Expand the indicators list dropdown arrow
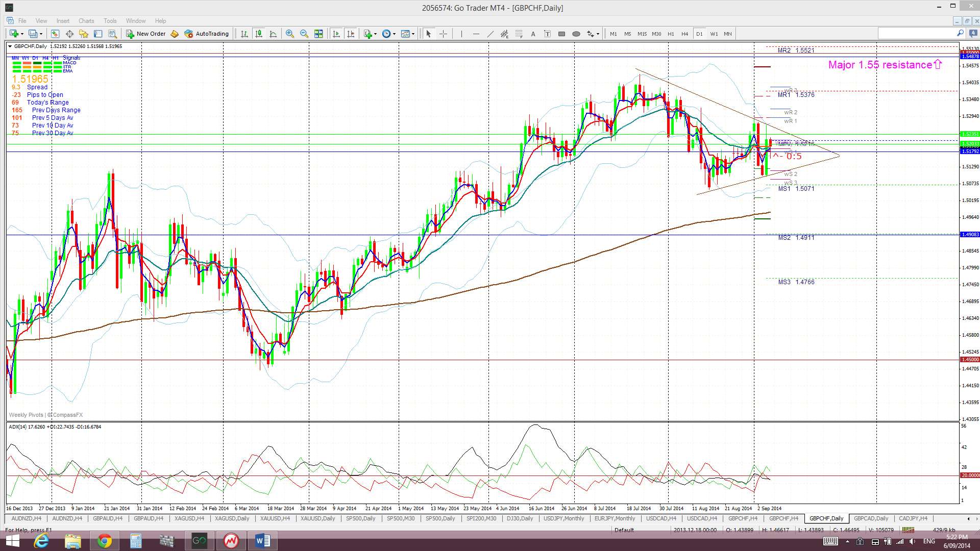The image size is (980, 551). [376, 34]
